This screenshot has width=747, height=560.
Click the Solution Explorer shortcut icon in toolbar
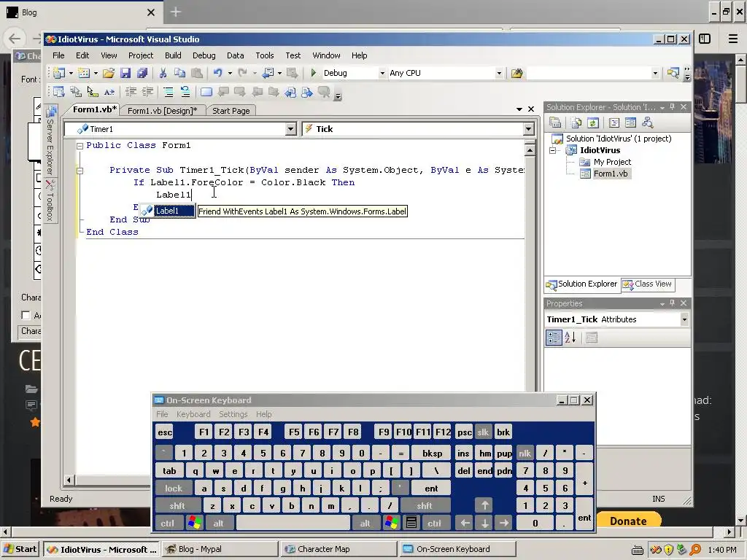click(673, 73)
